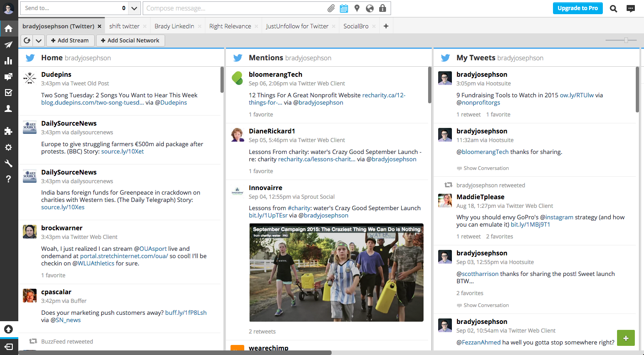The height and width of the screenshot is (355, 644).
Task: Open the Analytics bar chart icon
Action: tap(8, 61)
